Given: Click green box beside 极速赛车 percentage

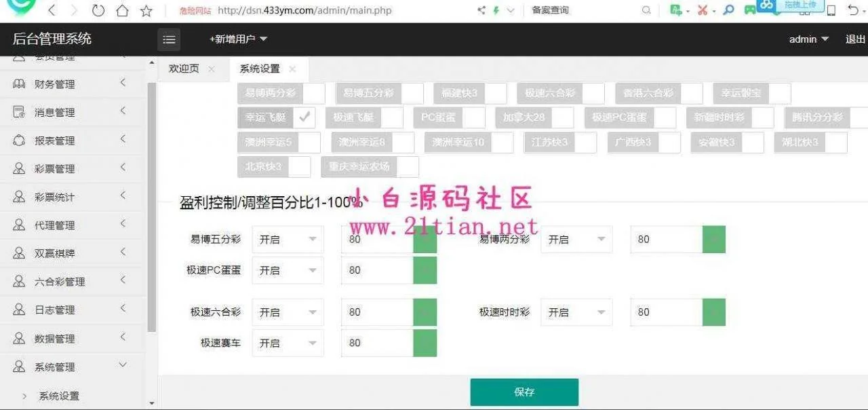Looking at the screenshot, I should coord(425,343).
